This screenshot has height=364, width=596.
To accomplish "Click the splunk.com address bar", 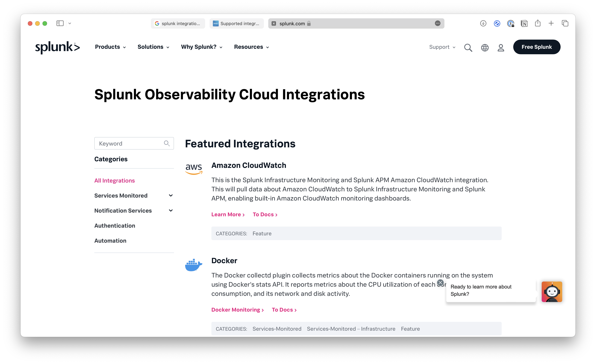I will pos(356,23).
